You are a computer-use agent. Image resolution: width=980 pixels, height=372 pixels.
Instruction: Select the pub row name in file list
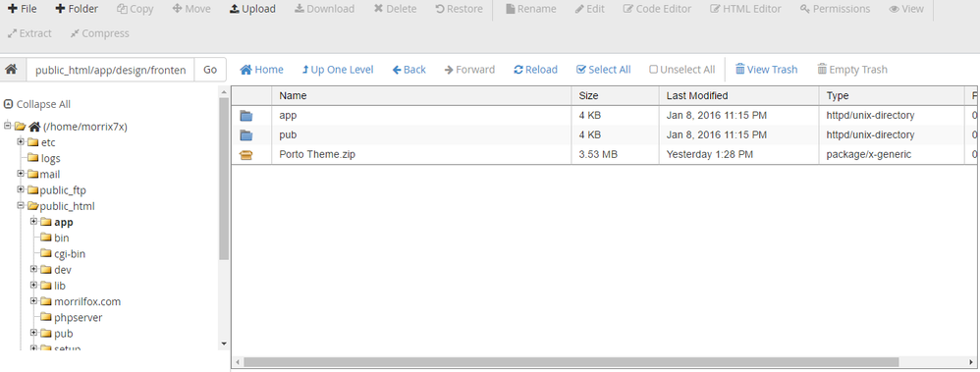tap(288, 134)
